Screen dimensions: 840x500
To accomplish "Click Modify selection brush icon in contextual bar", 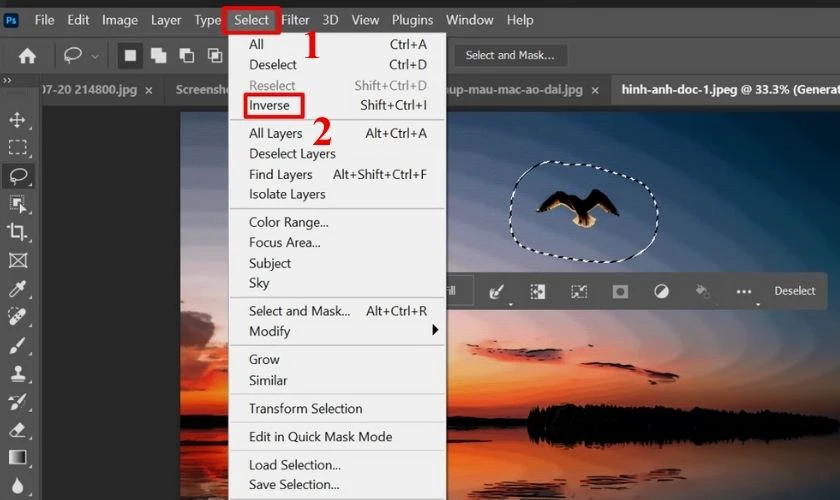I will [497, 292].
